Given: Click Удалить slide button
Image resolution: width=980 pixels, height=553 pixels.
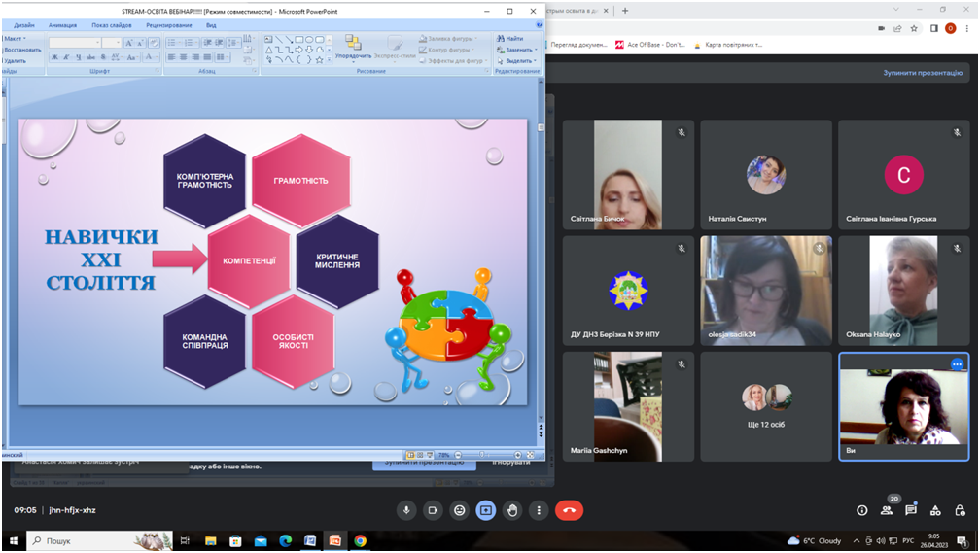Looking at the screenshot, I should click(x=15, y=60).
